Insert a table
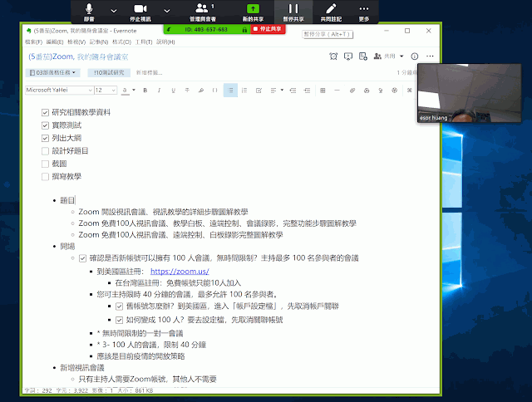 tap(323, 91)
